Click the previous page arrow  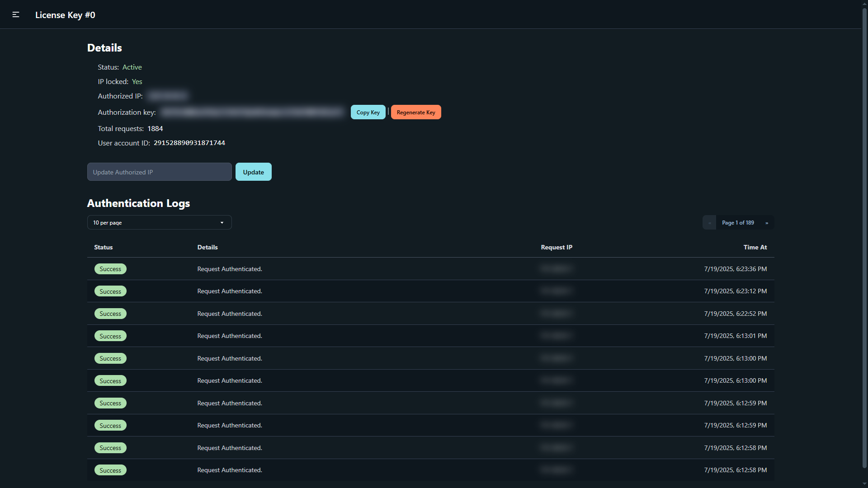[x=709, y=223]
